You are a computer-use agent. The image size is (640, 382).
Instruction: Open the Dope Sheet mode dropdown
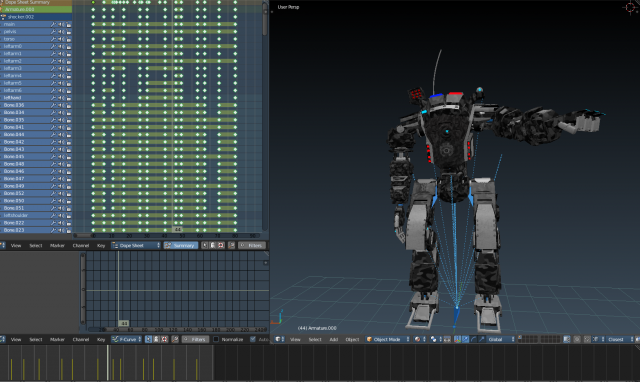click(x=136, y=245)
